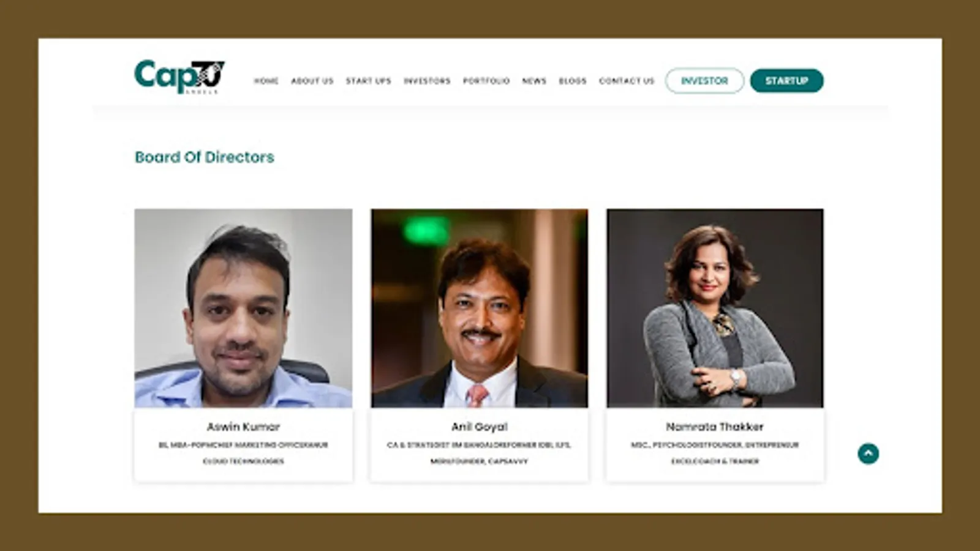
Task: Select the Aswin Kumar name text
Action: 243,427
